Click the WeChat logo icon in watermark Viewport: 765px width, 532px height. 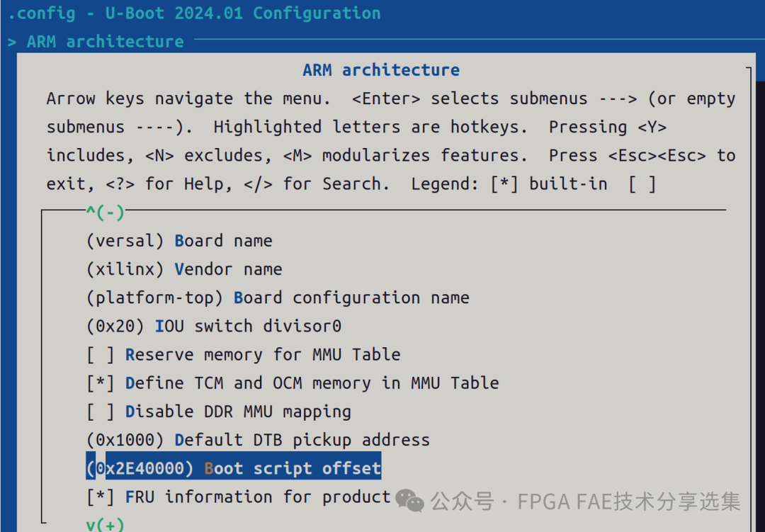point(409,501)
